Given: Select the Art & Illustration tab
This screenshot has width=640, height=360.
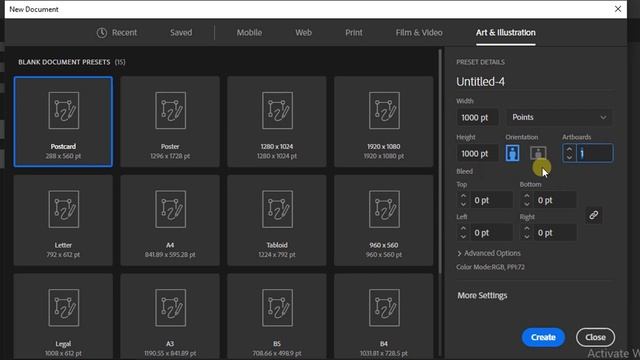Looking at the screenshot, I should tap(505, 33).
